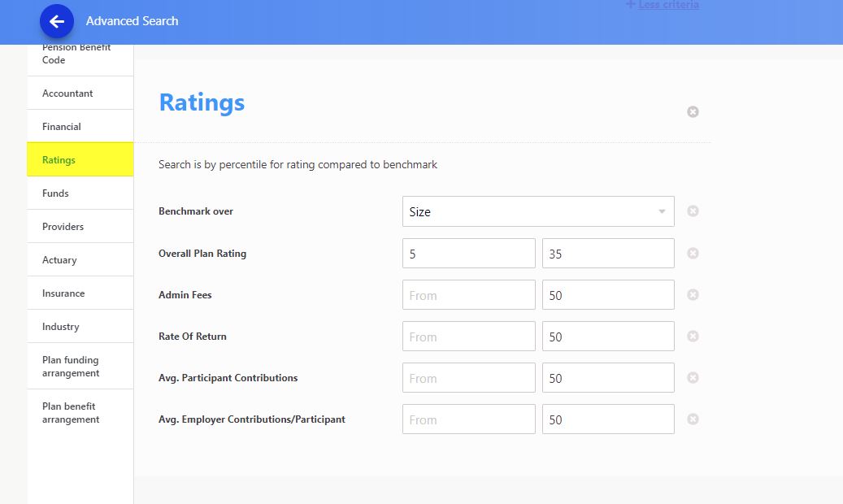This screenshot has height=504, width=843.
Task: Clear the Overall Plan Rating row
Action: point(693,254)
